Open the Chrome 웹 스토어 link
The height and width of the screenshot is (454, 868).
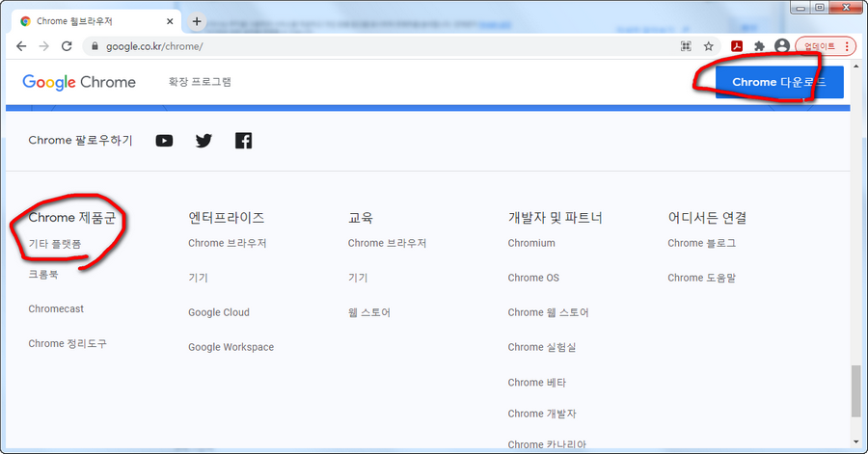548,312
